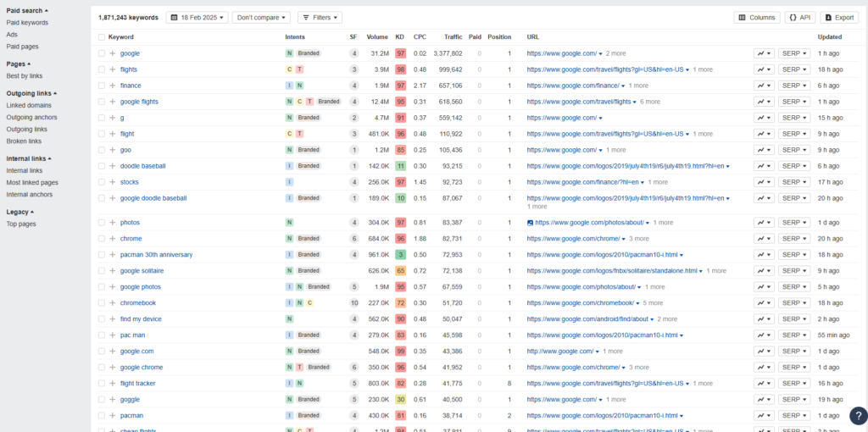Click the plus icon beside keyword google
868x432 pixels.
113,53
